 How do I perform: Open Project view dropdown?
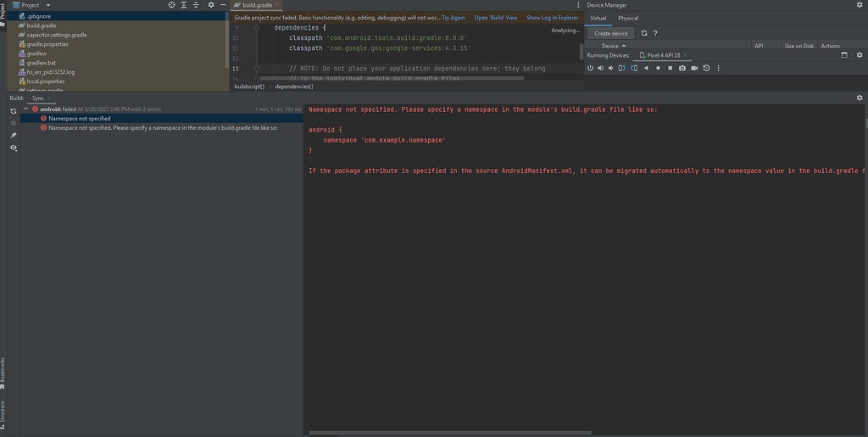tap(48, 5)
